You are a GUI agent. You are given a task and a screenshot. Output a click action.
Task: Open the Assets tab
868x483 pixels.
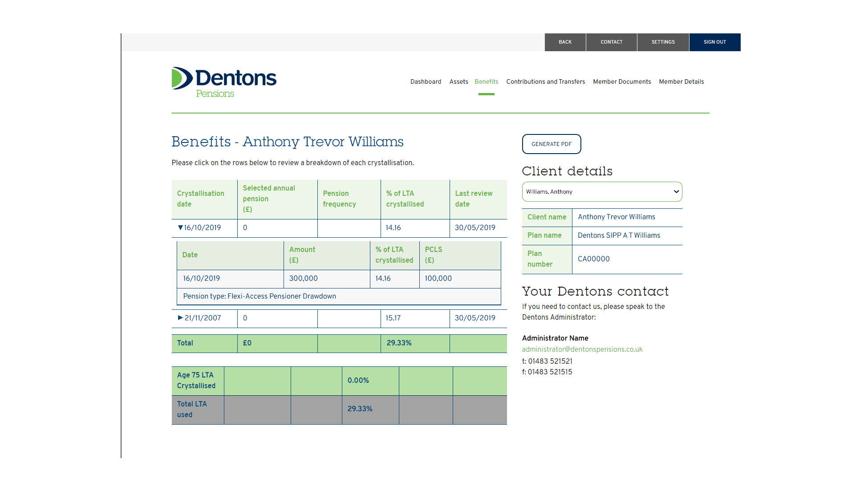pos(458,81)
